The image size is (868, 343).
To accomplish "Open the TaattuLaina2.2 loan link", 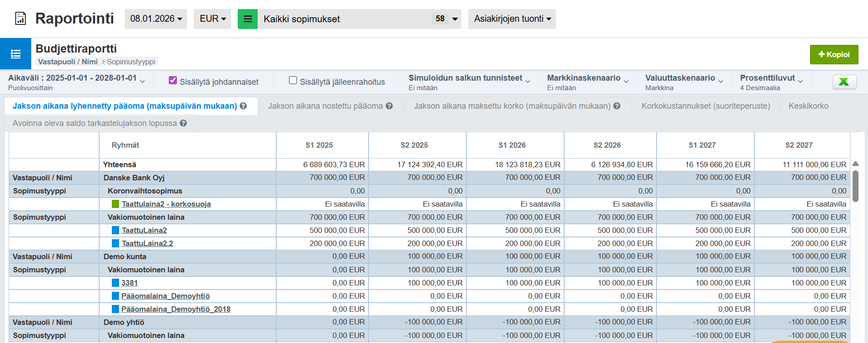I will coord(147,243).
